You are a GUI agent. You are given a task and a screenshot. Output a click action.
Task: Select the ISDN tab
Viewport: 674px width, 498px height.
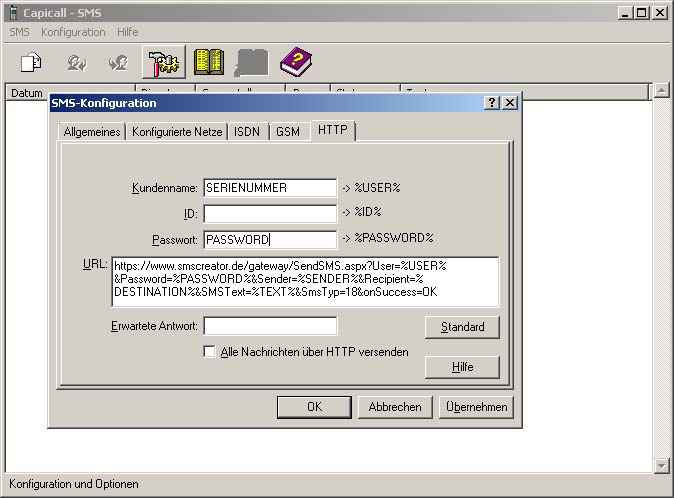tap(246, 132)
